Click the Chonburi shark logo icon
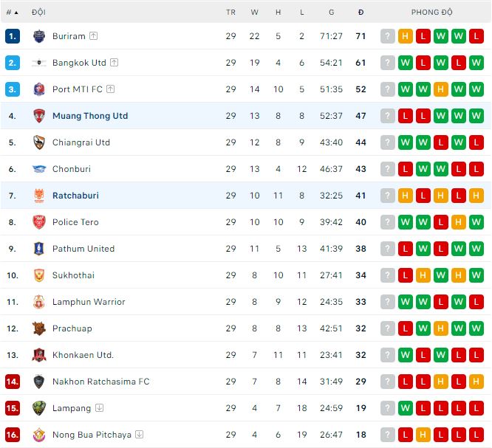 pos(39,169)
